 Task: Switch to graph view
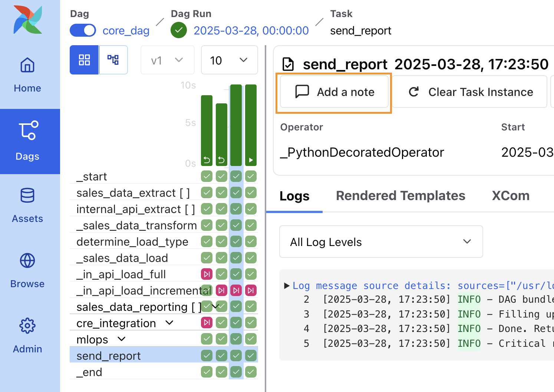click(x=113, y=60)
